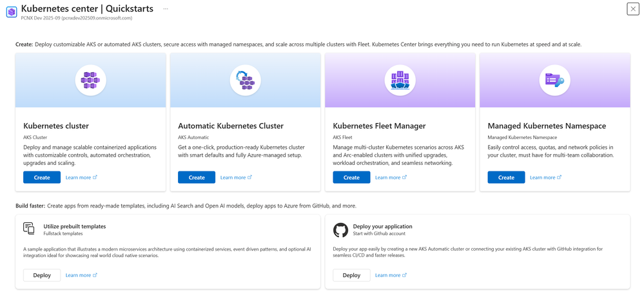Open the more options ellipsis menu
Viewport: 644px width, 308px height.
pyautogui.click(x=166, y=9)
